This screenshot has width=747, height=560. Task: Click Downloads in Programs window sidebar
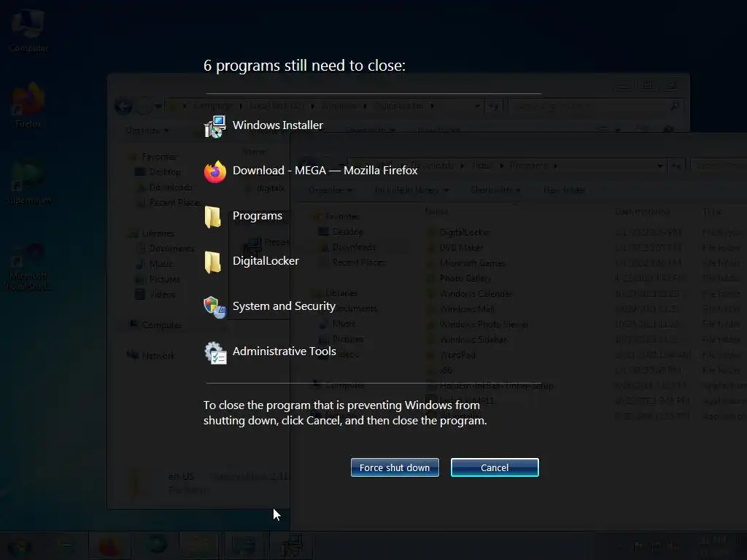point(348,247)
